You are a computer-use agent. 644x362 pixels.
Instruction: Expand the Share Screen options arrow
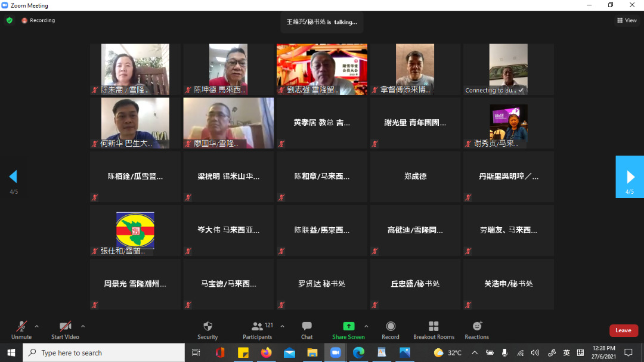[366, 326]
